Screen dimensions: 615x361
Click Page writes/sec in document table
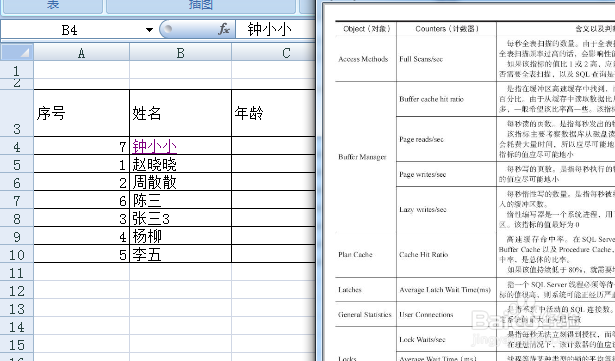coord(422,175)
